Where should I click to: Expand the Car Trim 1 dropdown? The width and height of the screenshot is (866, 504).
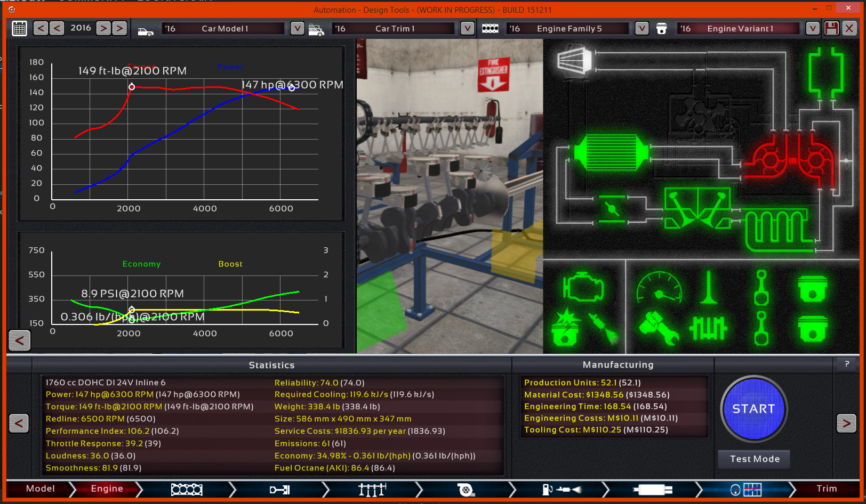[467, 29]
